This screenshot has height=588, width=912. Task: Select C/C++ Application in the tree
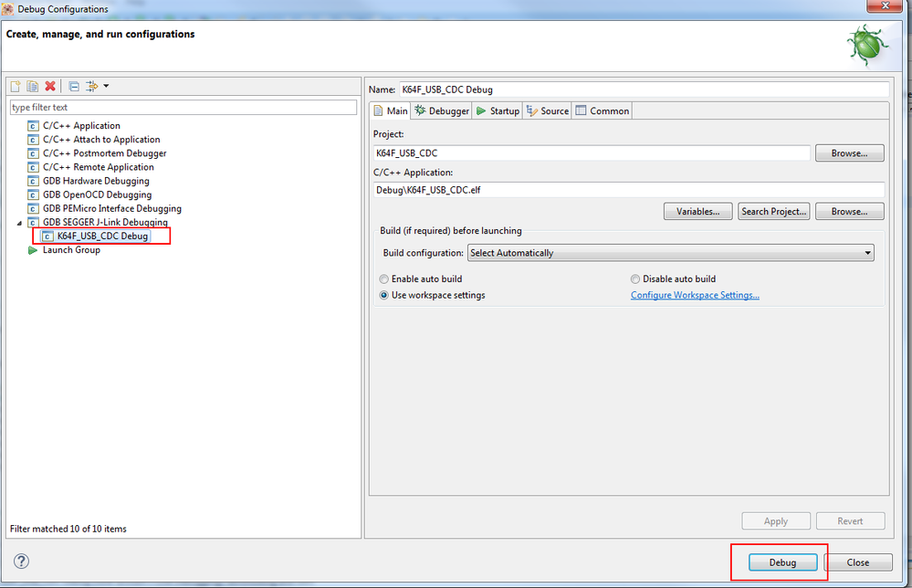click(x=81, y=126)
